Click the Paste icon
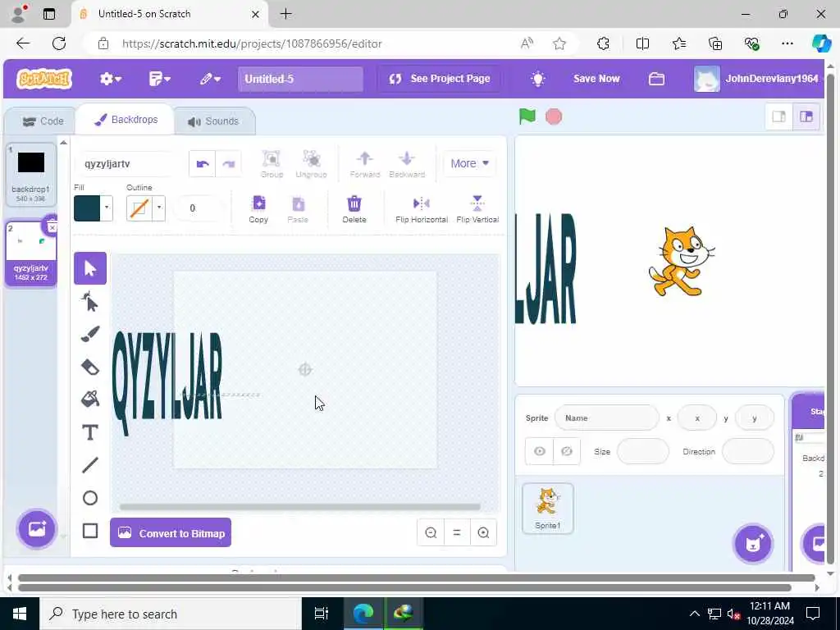The width and height of the screenshot is (840, 630). tap(298, 209)
